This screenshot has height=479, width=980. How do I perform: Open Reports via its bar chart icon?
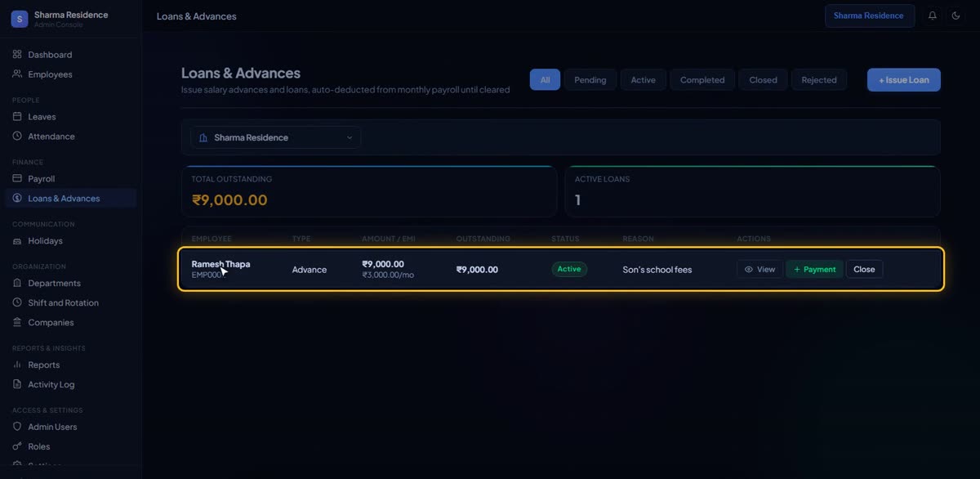click(17, 365)
